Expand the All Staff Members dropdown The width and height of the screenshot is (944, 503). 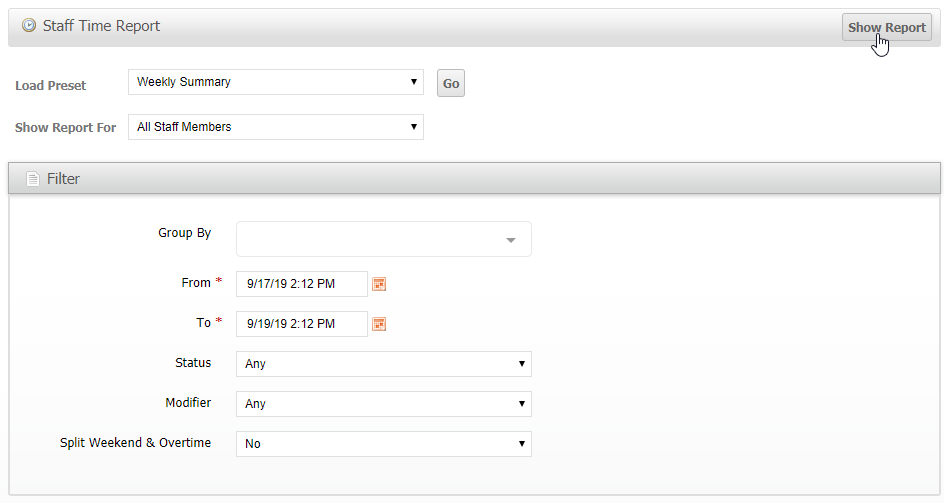pos(275,127)
